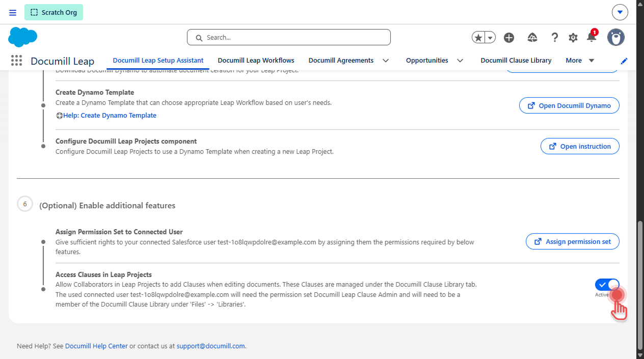
Task: Switch to Documill Clause Library tab
Action: click(x=516, y=61)
